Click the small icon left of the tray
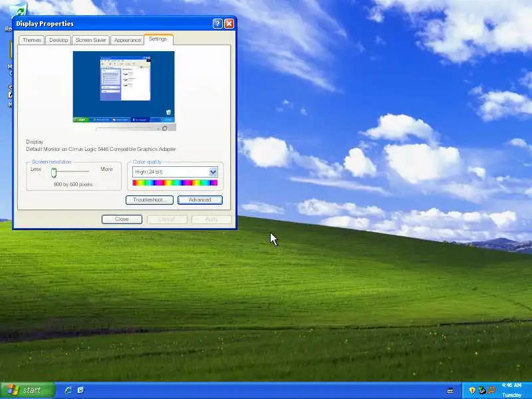The height and width of the screenshot is (399, 532). (450, 390)
